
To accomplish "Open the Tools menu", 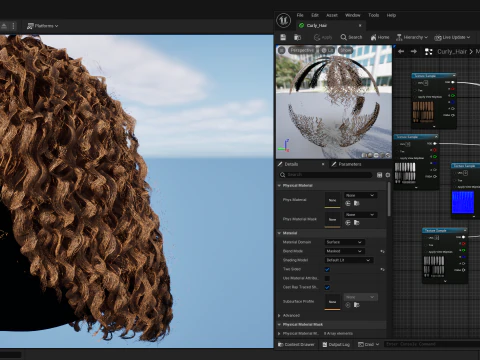I will coord(374,15).
